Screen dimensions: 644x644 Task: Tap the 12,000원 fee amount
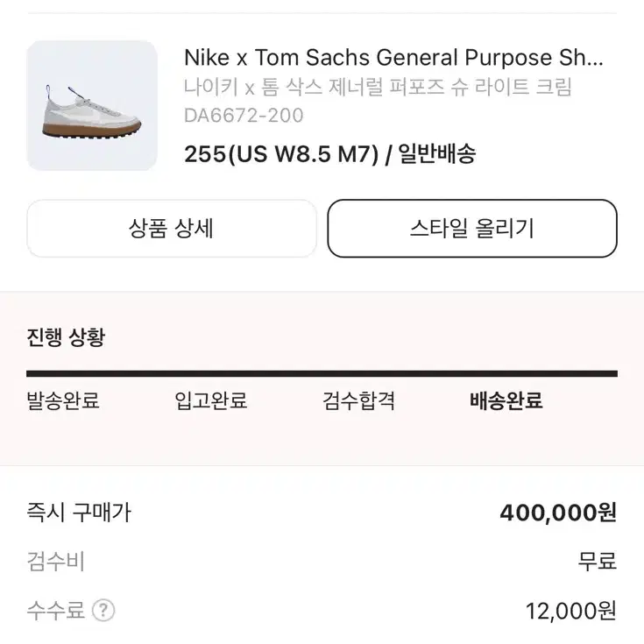click(571, 611)
